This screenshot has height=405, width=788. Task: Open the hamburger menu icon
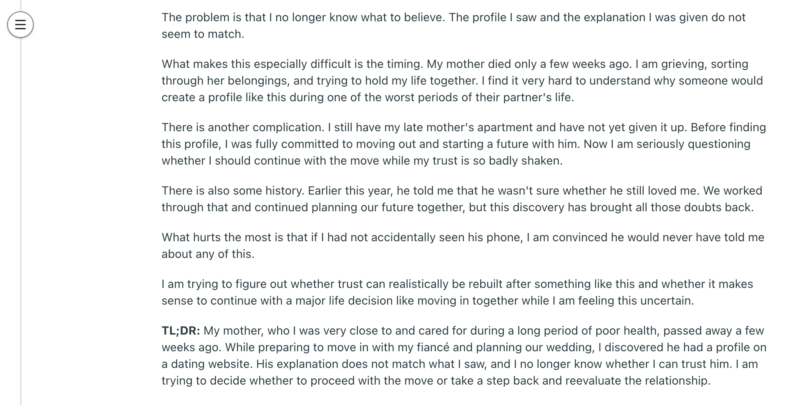[20, 24]
